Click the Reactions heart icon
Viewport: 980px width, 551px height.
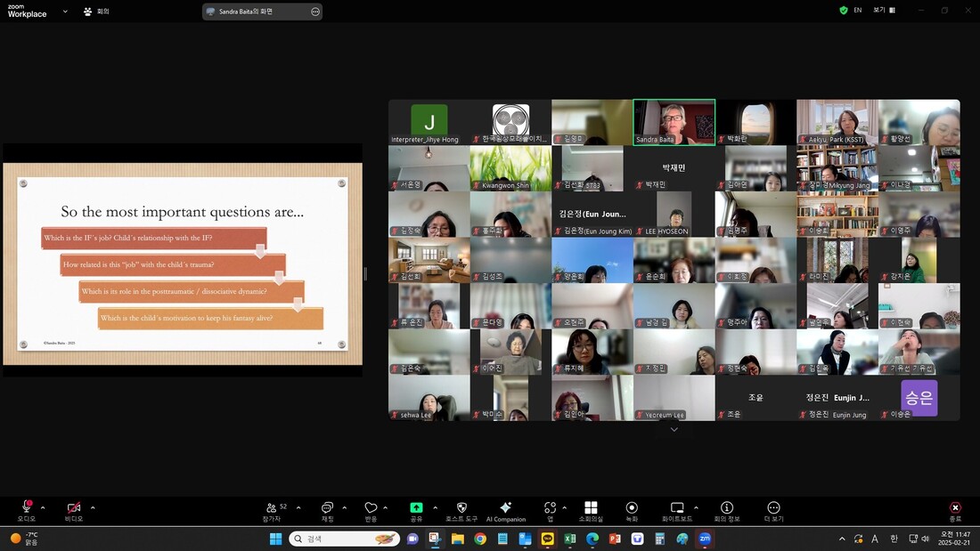371,508
